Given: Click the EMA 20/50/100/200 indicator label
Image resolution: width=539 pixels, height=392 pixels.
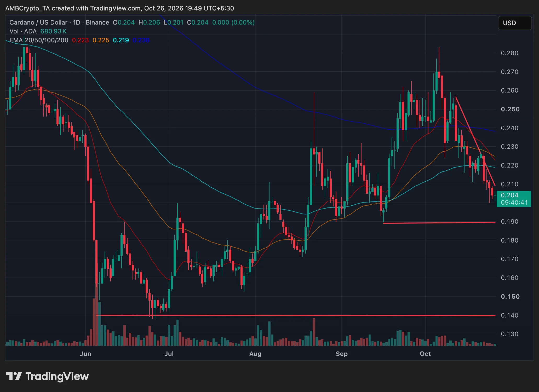Looking at the screenshot, I should click(39, 40).
